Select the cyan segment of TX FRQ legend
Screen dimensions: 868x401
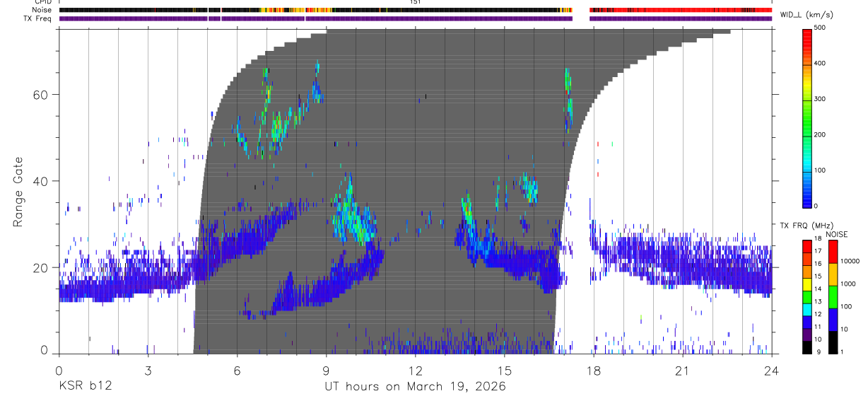coord(807,309)
